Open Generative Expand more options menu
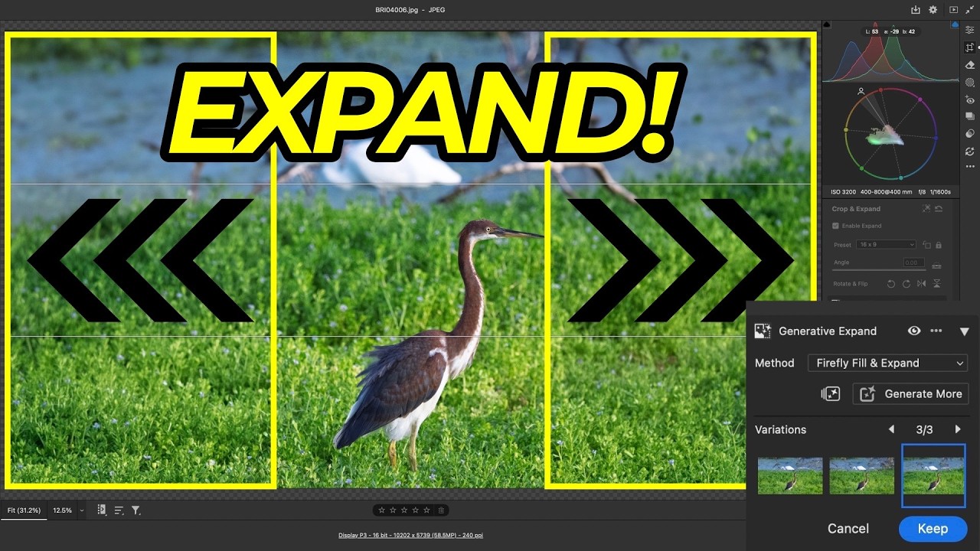 [936, 331]
